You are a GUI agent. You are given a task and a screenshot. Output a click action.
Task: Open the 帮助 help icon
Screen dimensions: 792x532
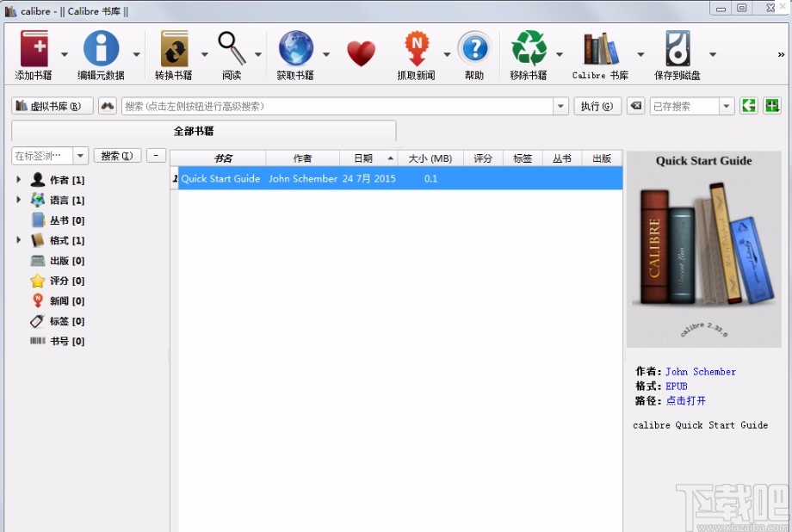click(476, 47)
